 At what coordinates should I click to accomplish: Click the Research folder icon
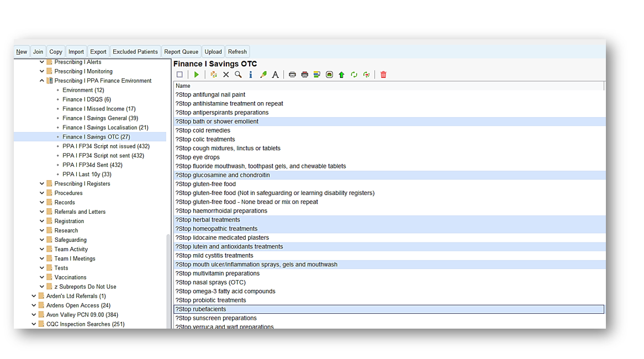tap(49, 230)
